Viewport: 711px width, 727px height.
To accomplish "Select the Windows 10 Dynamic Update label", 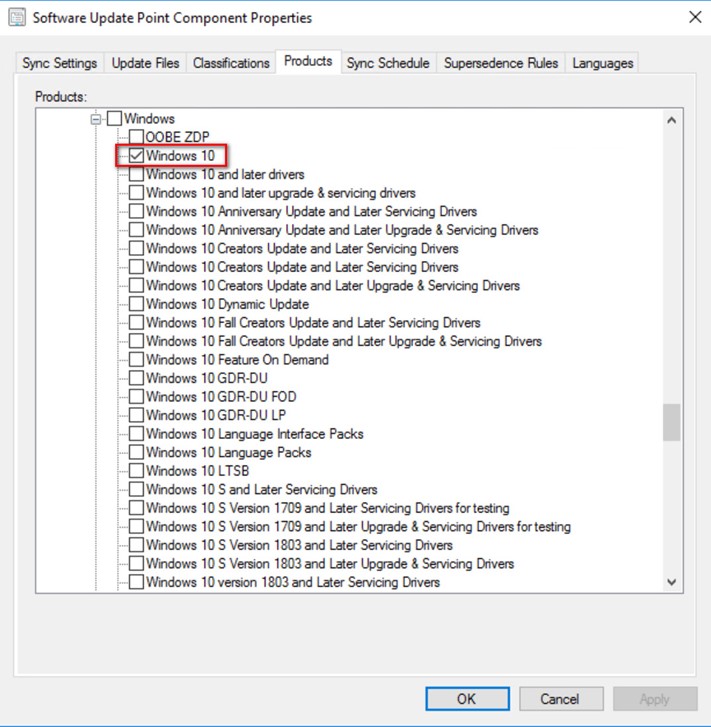I will tap(228, 304).
